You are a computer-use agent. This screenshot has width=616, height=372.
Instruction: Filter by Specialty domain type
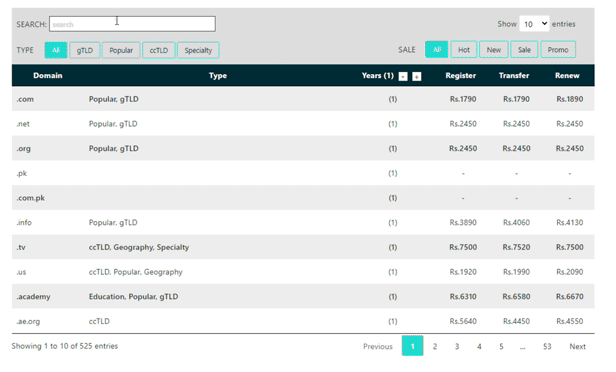(x=198, y=50)
